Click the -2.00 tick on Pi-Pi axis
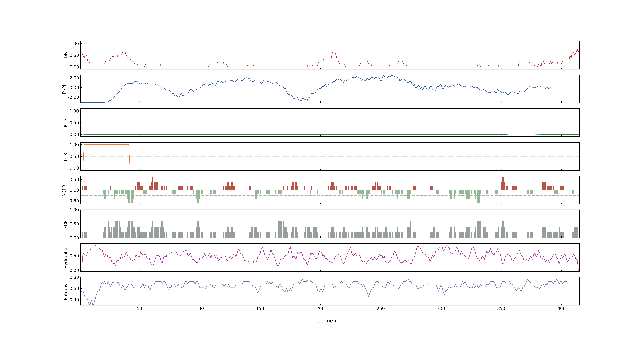This screenshot has width=644, height=343. pyautogui.click(x=73, y=97)
